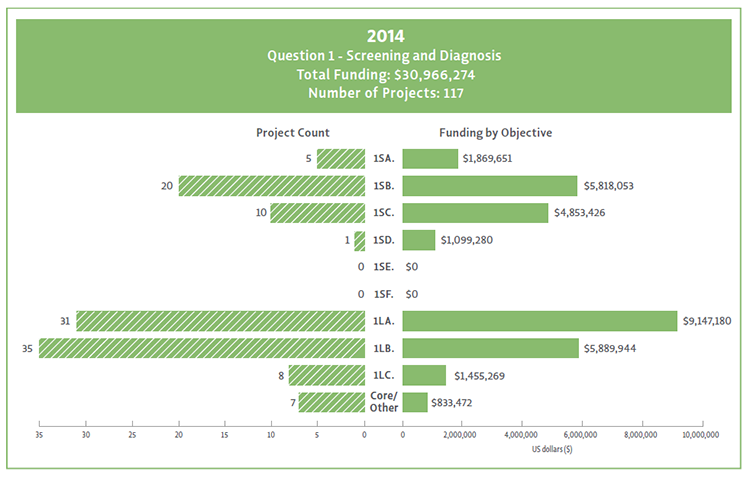The image size is (750, 478).
Task: Click the Core/Other solid funding bar
Action: click(x=415, y=402)
